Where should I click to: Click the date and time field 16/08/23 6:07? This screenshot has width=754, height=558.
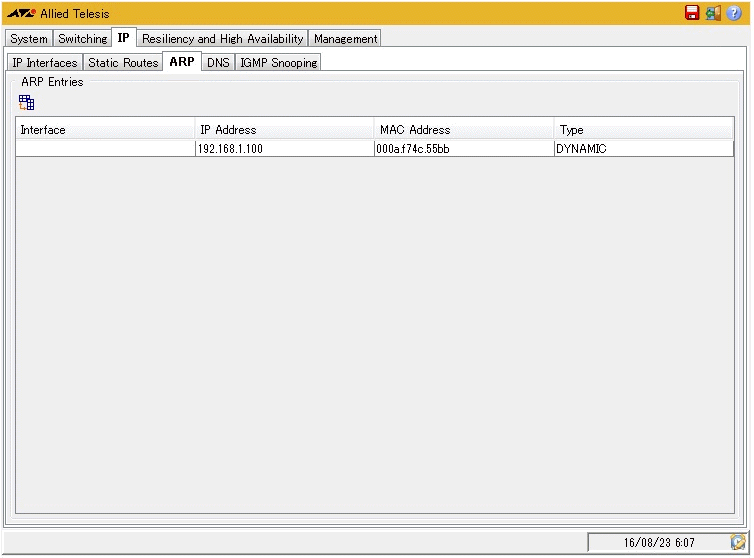(x=659, y=543)
